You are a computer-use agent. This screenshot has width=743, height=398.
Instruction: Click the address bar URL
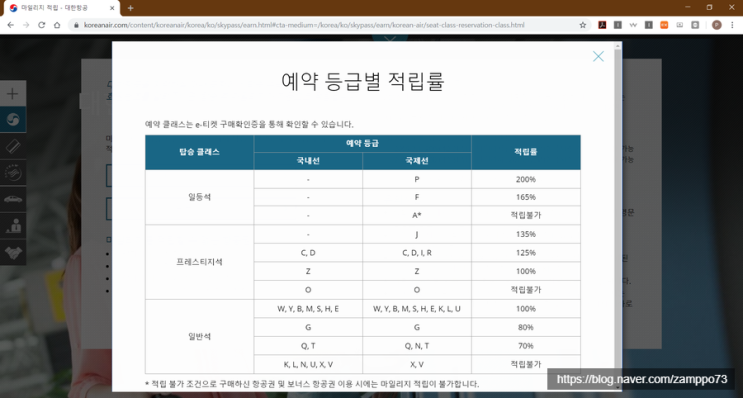pos(304,25)
